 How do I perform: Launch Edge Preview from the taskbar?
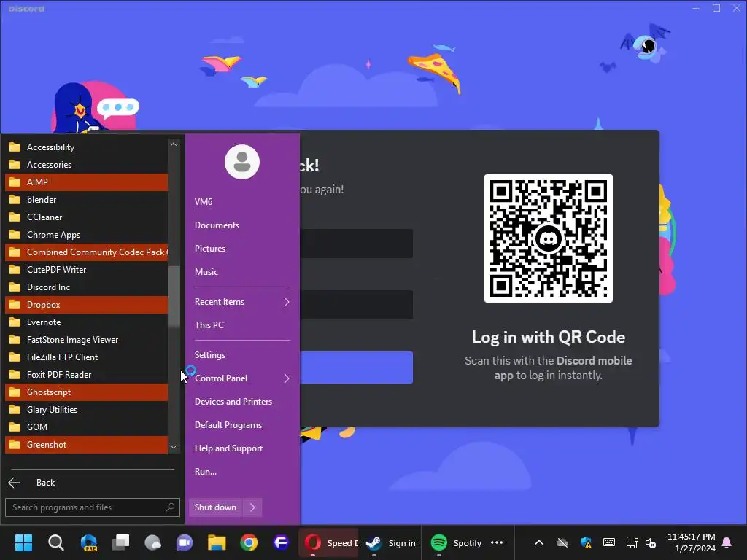(88, 542)
